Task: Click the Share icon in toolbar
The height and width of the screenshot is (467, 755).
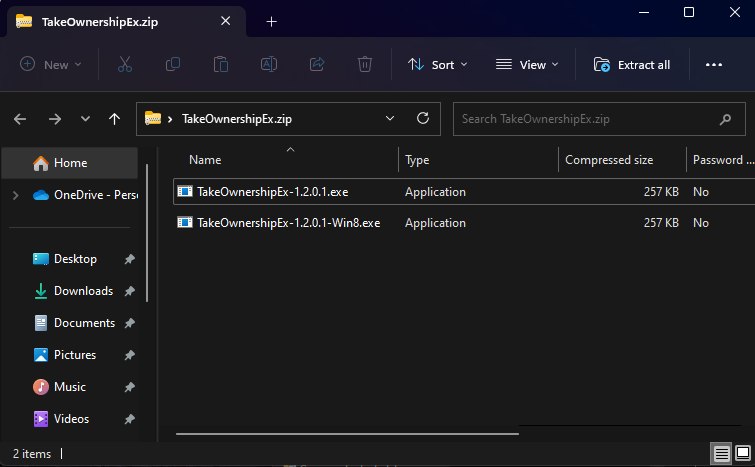Action: (317, 64)
